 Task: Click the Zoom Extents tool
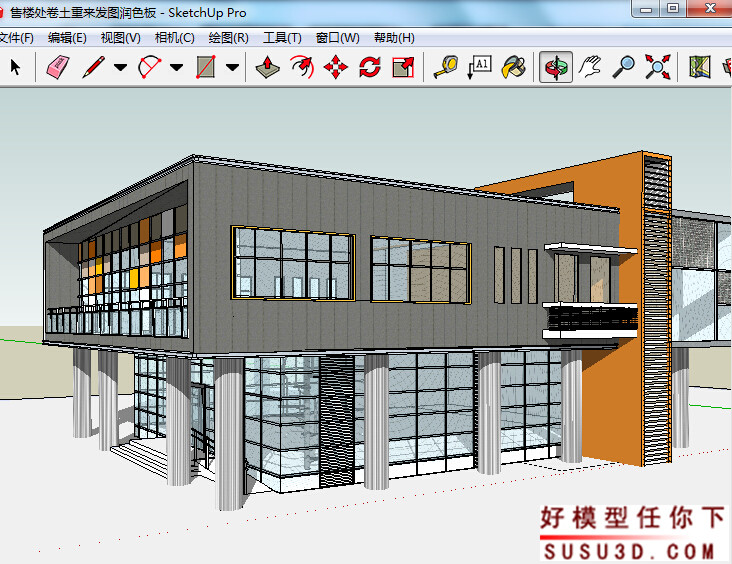coord(658,67)
